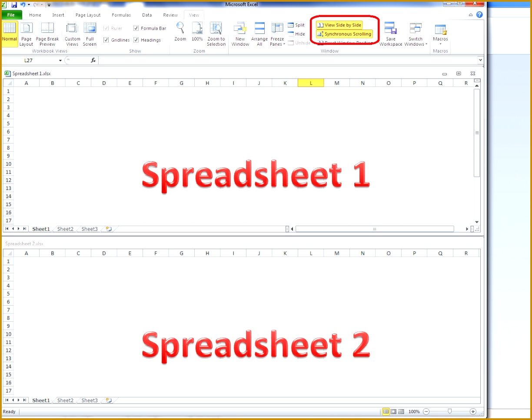The width and height of the screenshot is (532, 420).
Task: Insert new worksheet in Spreadsheet 1
Action: (x=109, y=229)
